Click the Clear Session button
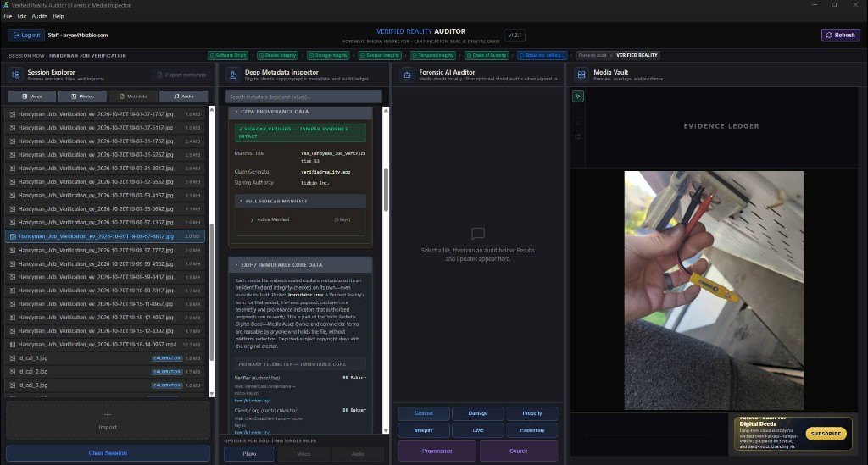The image size is (868, 465). click(108, 453)
